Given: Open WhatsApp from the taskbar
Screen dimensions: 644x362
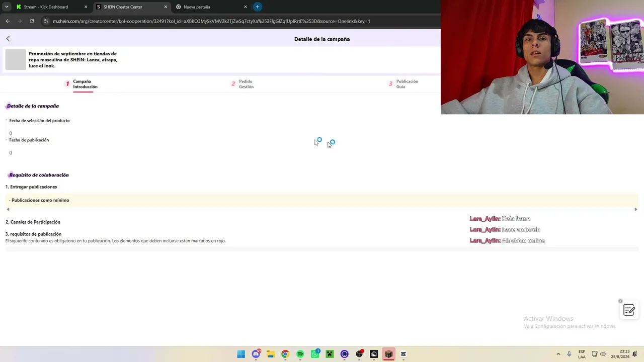Looking at the screenshot, I should coord(315,354).
